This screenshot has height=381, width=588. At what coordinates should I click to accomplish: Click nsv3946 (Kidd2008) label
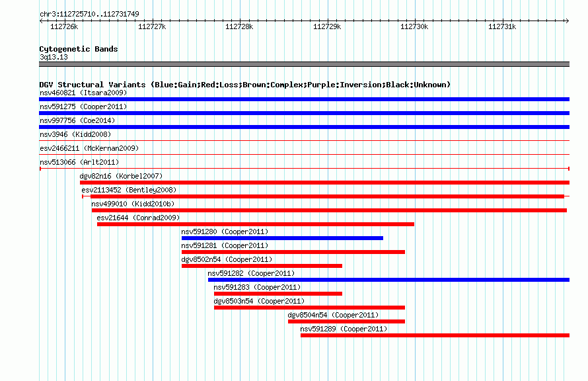(x=75, y=134)
